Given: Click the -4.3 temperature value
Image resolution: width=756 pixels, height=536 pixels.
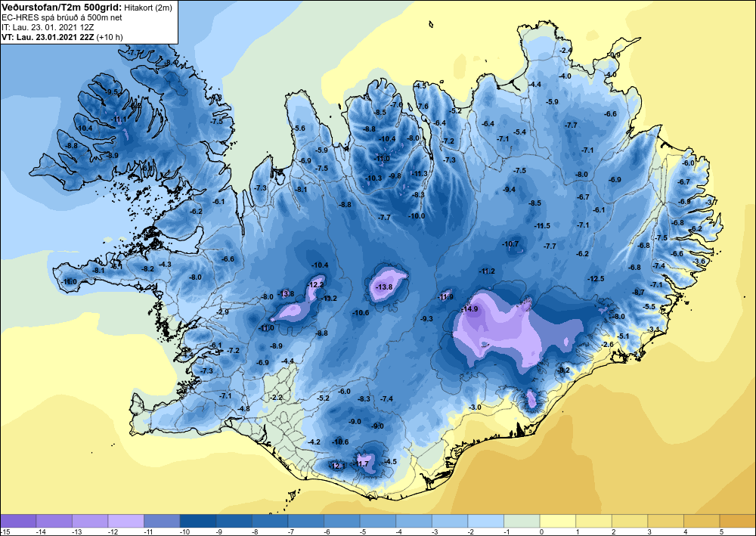Looking at the screenshot, I should [165, 264].
